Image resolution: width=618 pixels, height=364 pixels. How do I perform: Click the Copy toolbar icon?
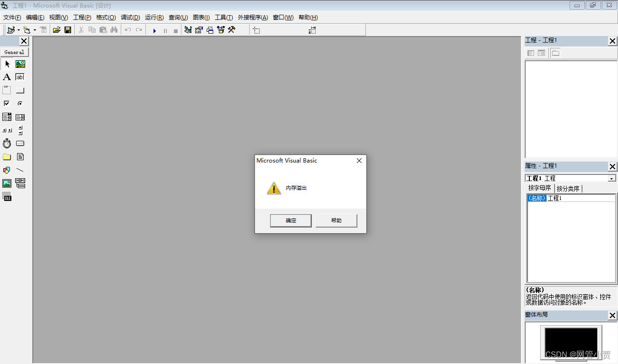tap(92, 30)
